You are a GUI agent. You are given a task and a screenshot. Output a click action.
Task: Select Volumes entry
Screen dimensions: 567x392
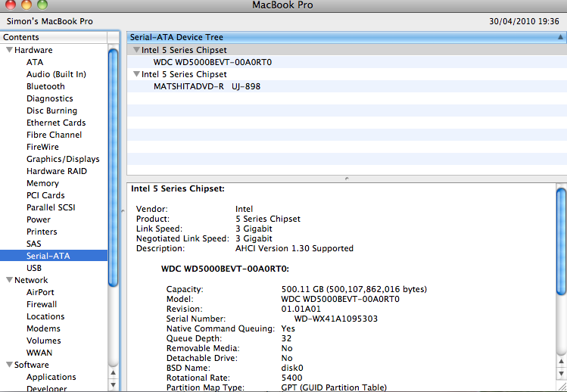43,341
